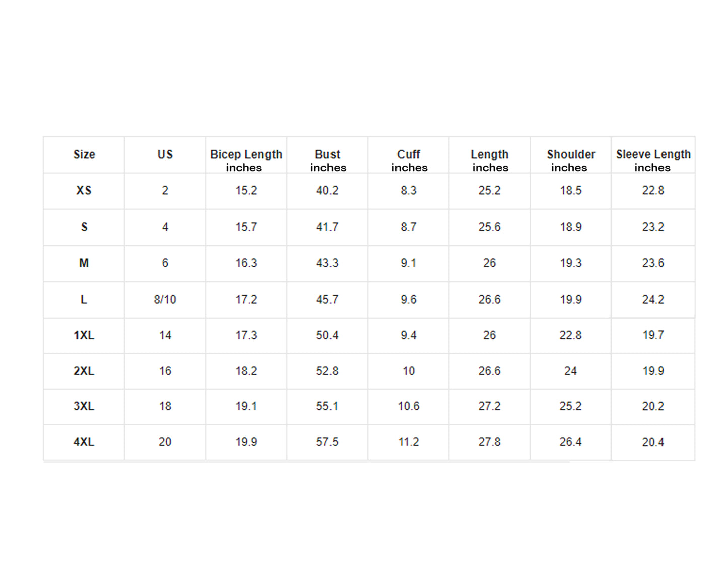Viewport: 728px width, 582px height.
Task: Click the M size row label
Action: [x=84, y=263]
